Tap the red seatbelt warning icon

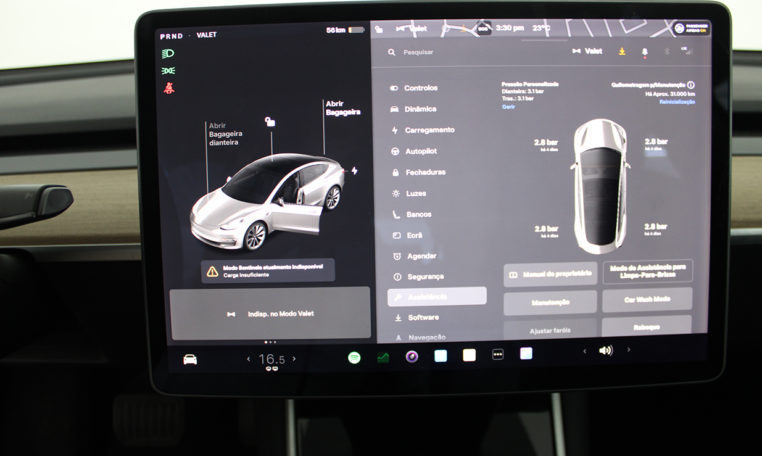click(169, 88)
